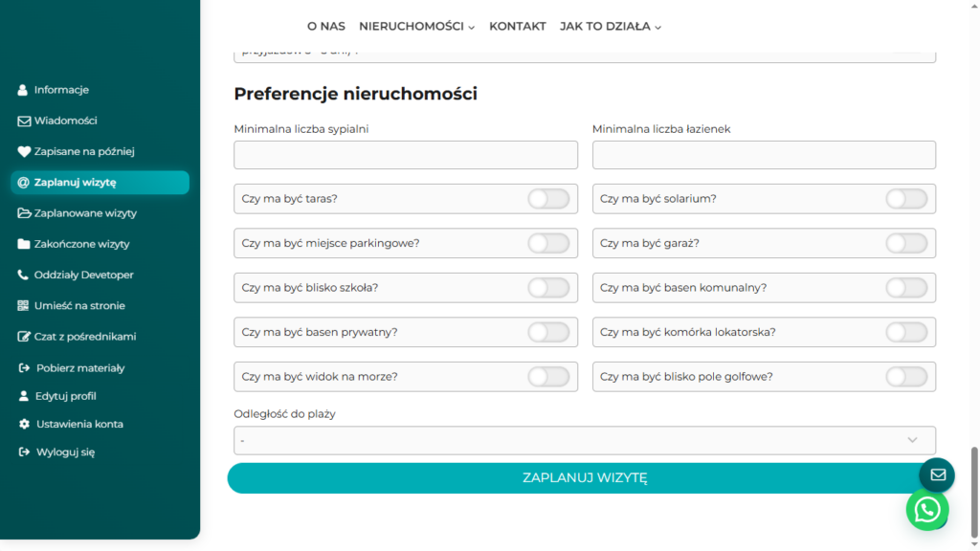Expand the JAK TO DZIAŁA menu

tap(611, 27)
